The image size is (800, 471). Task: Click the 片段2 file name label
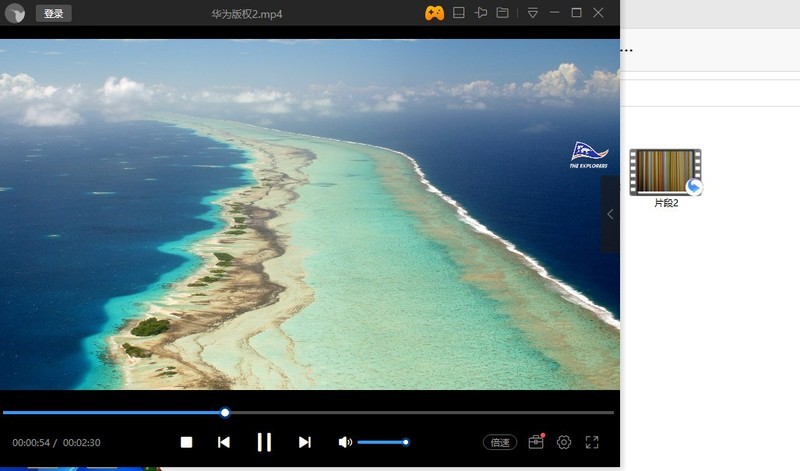click(x=666, y=203)
